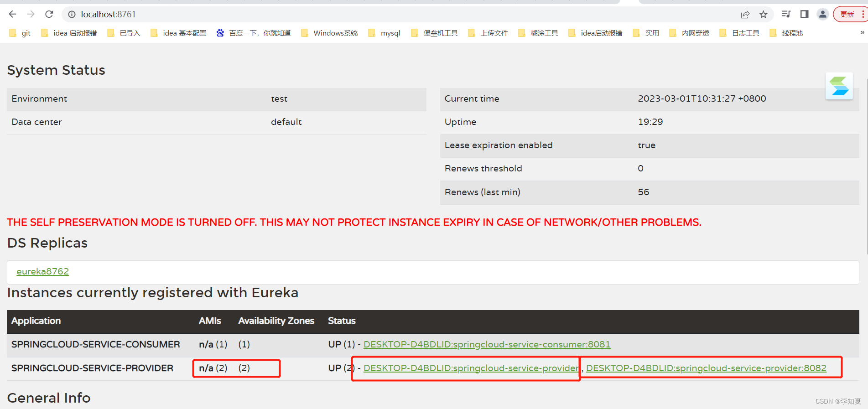Open the 百度一下，你就知道 bookmark
The width and height of the screenshot is (868, 409).
point(254,33)
